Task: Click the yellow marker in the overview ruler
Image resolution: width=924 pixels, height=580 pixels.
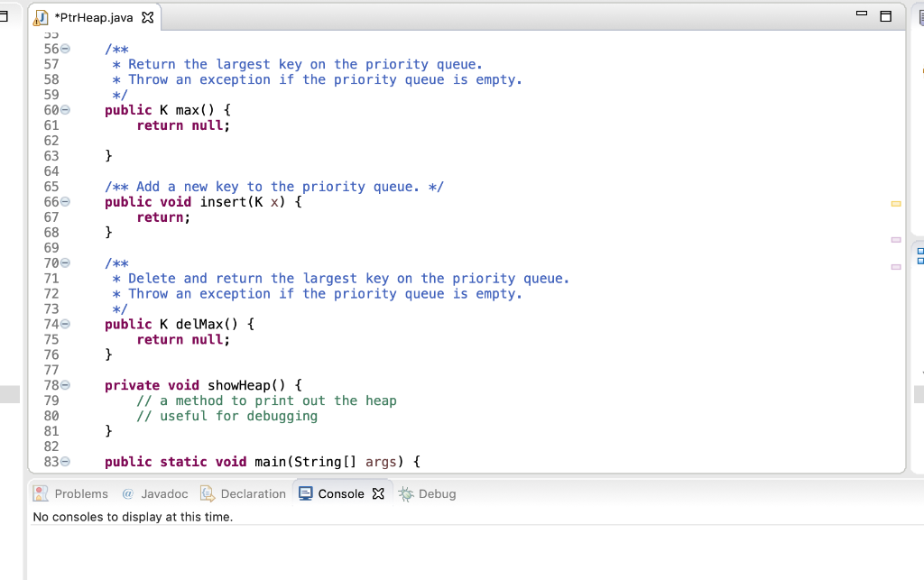Action: [895, 204]
